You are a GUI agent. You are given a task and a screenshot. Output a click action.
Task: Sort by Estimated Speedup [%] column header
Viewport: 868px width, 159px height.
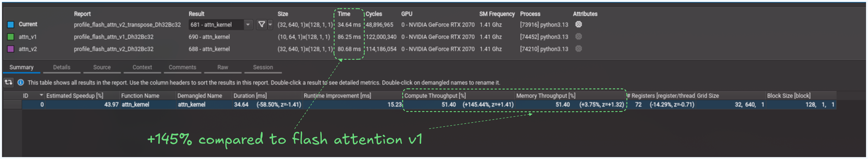pos(75,96)
